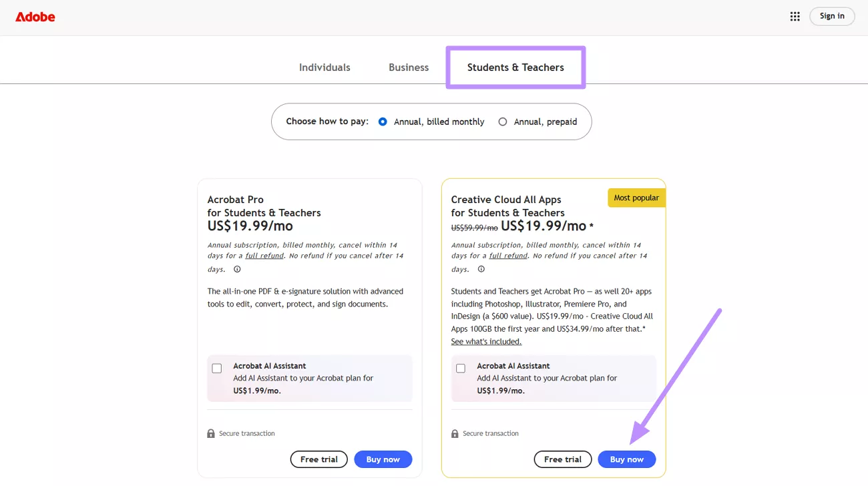Switch to the Individuals tab
Viewport: 868px width, 486px height.
tap(324, 67)
